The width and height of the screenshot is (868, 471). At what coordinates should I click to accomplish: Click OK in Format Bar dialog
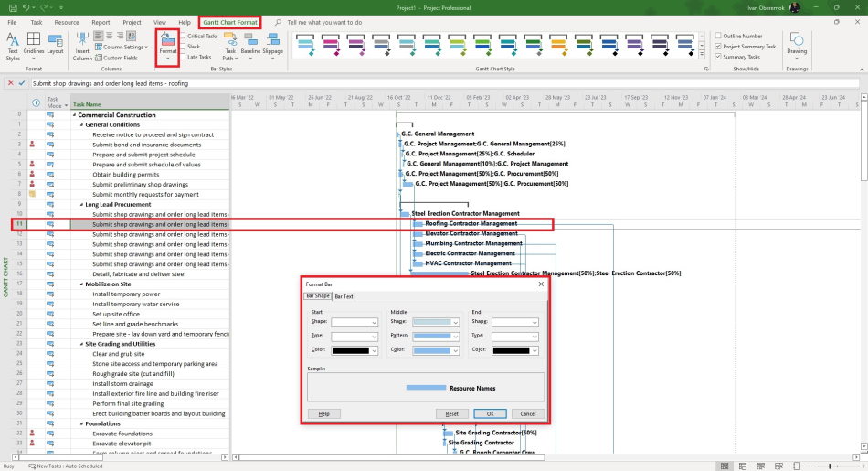point(490,414)
